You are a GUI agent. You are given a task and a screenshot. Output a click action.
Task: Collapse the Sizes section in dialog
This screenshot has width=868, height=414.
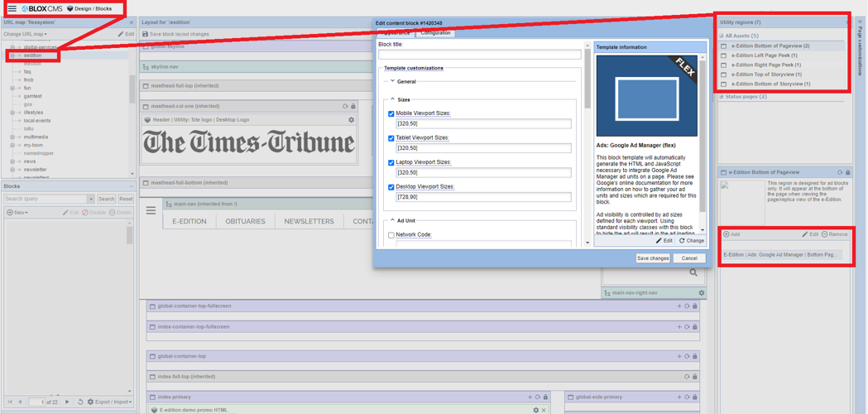[x=392, y=99]
